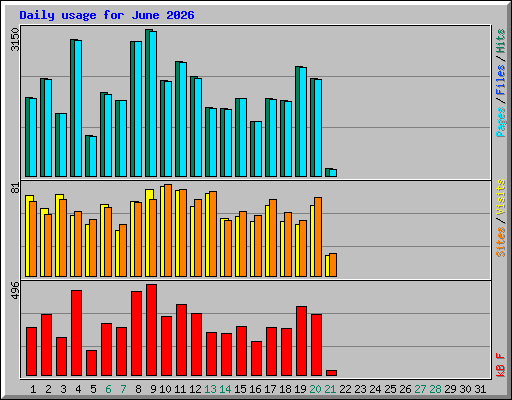
Task: Click green weekend day label 13
Action: click(210, 389)
